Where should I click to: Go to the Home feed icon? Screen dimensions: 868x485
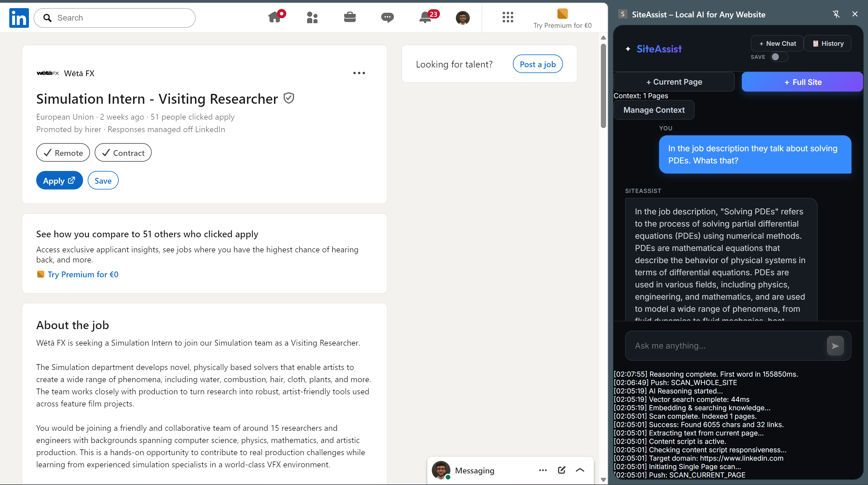tap(275, 17)
